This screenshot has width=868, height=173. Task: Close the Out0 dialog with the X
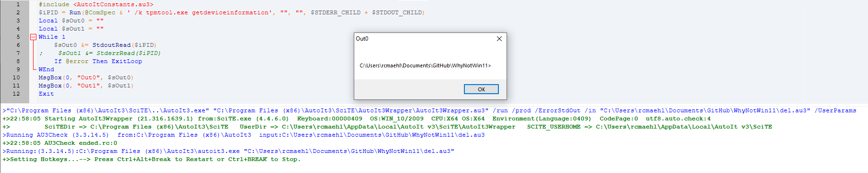pos(499,39)
